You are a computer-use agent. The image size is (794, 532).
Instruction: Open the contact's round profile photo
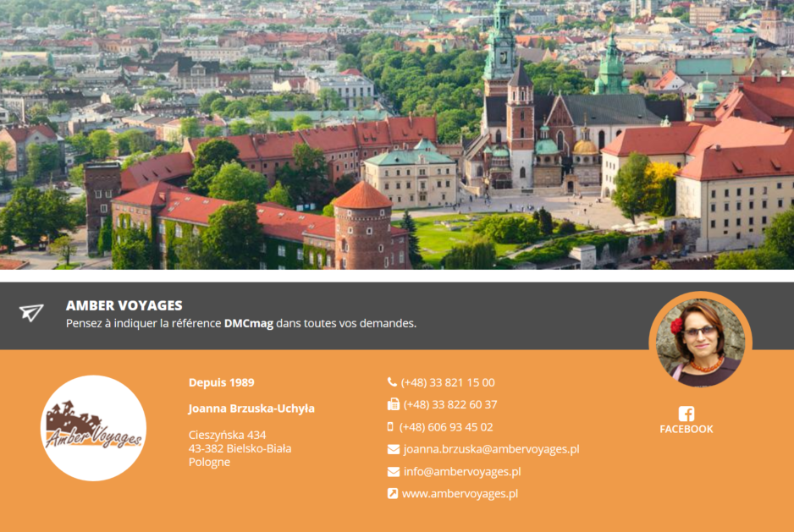click(x=700, y=339)
